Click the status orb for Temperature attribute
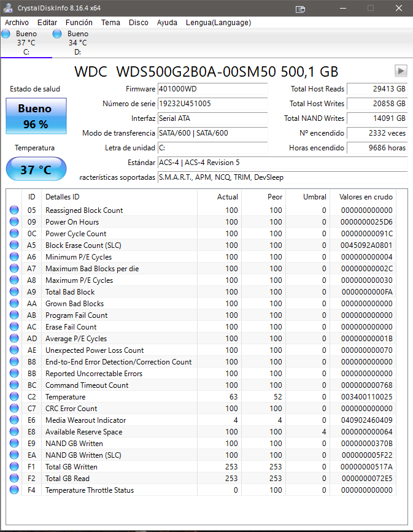 tap(14, 396)
